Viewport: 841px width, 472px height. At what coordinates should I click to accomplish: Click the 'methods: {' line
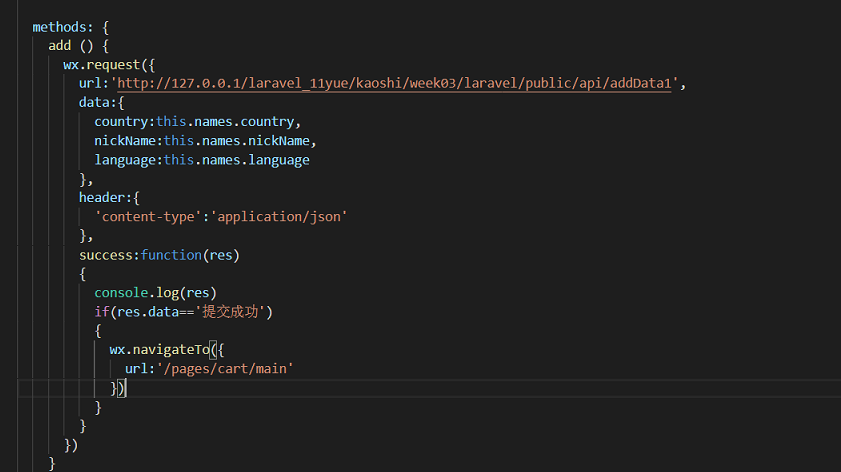(70, 27)
